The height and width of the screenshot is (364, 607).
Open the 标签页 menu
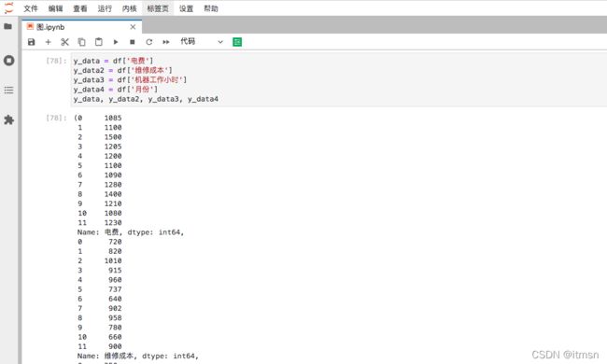158,8
